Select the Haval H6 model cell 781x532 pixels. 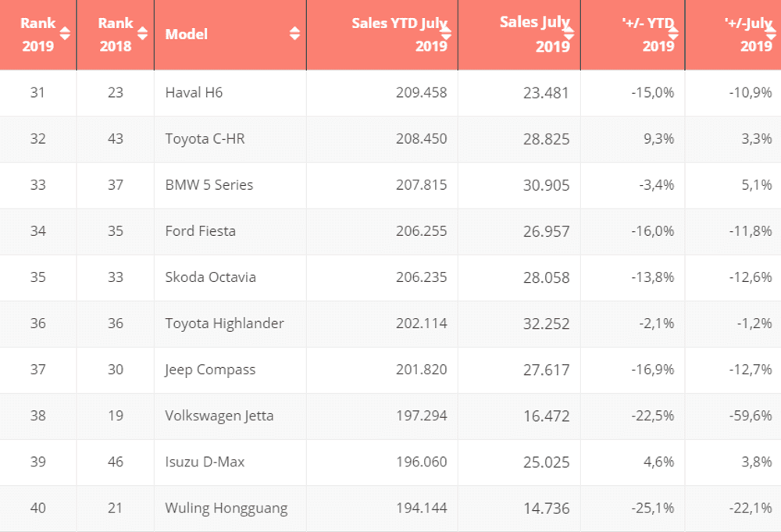pos(194,92)
